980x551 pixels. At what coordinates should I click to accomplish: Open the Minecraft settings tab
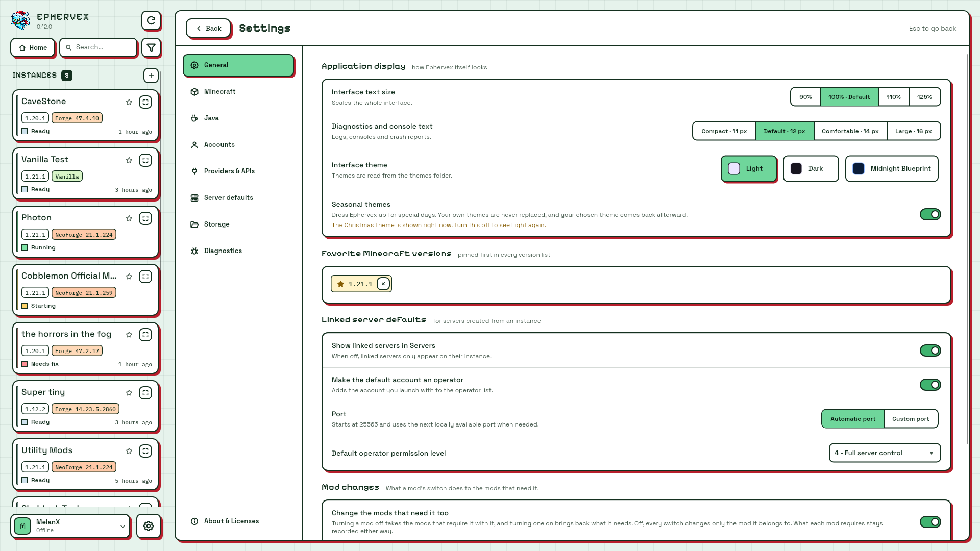(238, 92)
